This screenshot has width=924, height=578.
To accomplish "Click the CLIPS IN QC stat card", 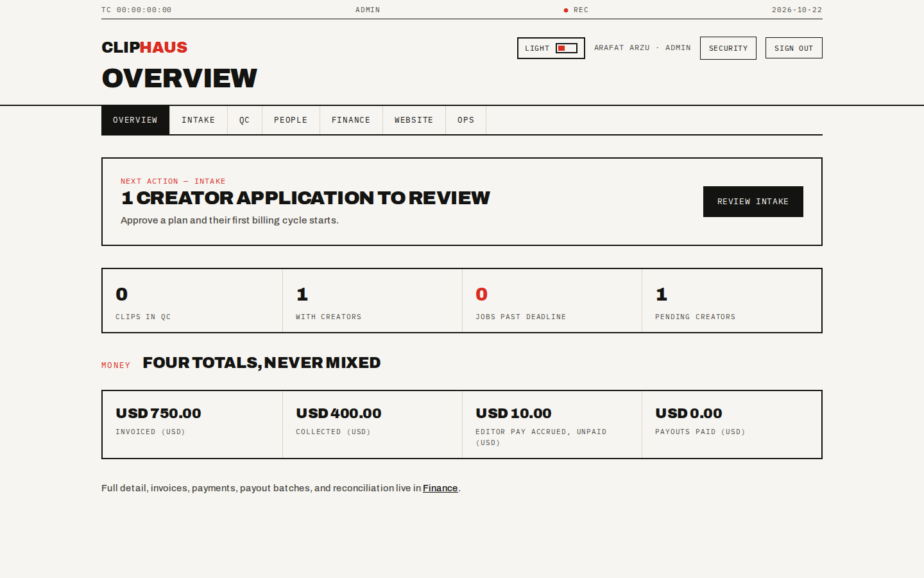I will 193,301.
